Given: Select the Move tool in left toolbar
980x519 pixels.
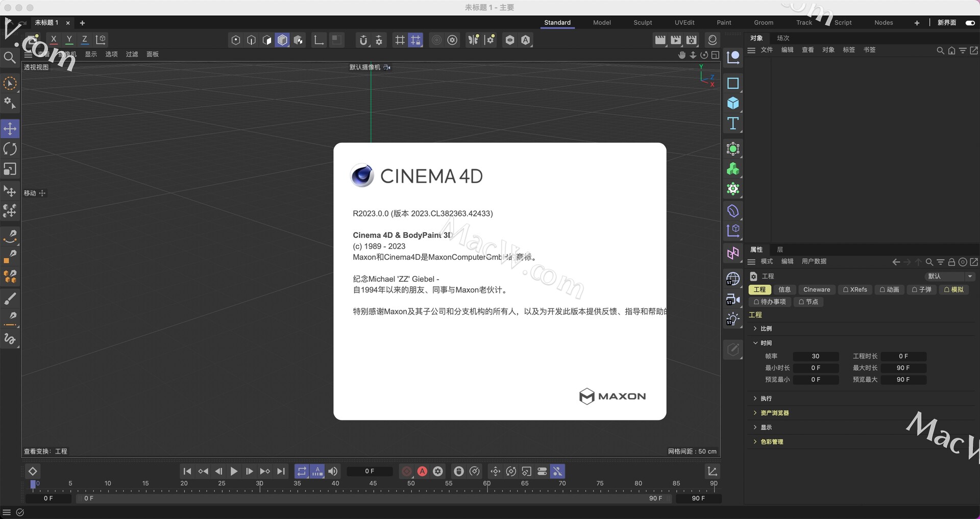Looking at the screenshot, I should [10, 129].
